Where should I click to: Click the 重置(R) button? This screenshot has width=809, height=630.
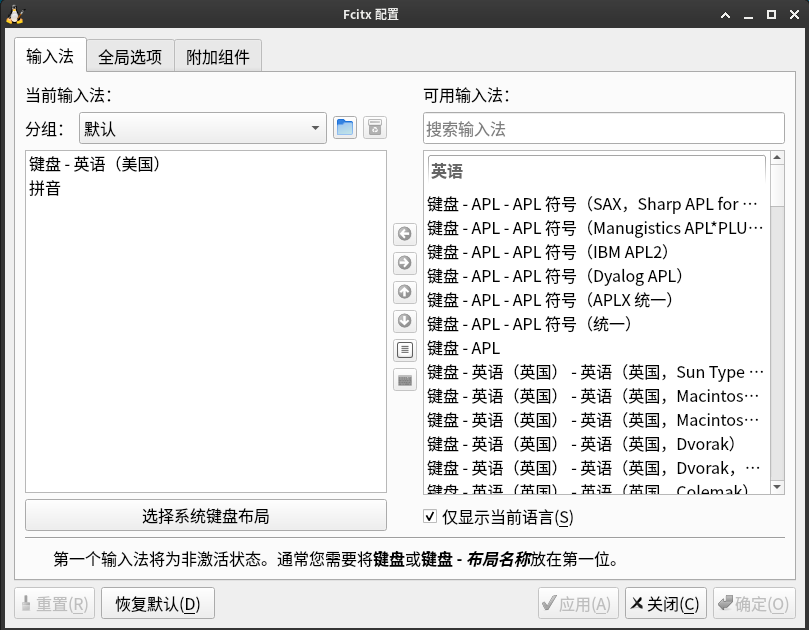55,603
